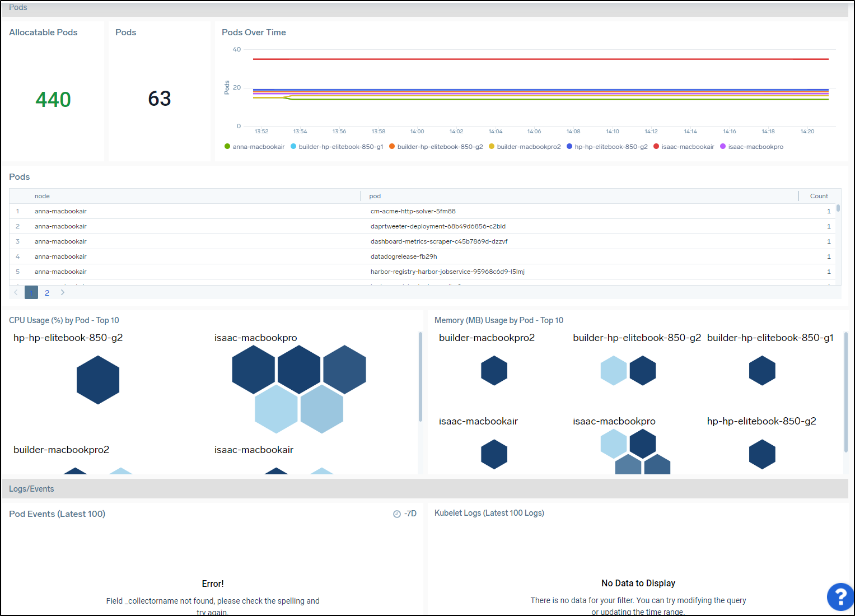The width and height of the screenshot is (855, 616).
Task: Collapse the Logs/Events section header
Action: pos(426,489)
